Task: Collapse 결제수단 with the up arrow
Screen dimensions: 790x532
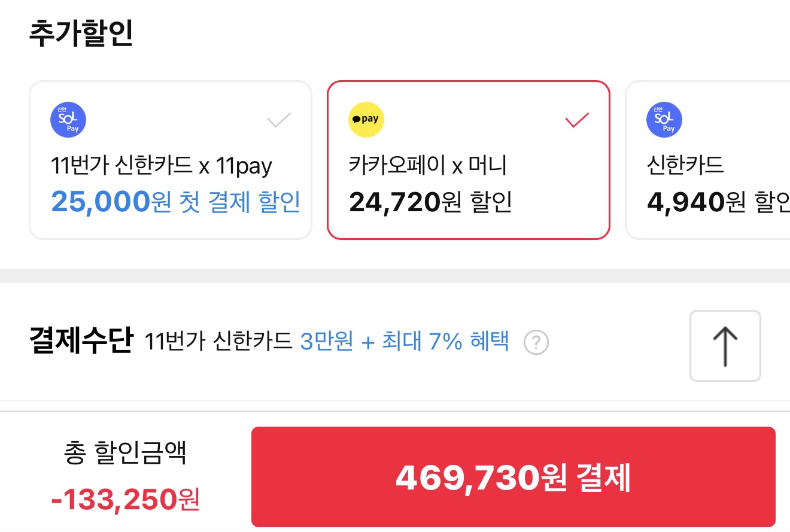Action: (725, 346)
